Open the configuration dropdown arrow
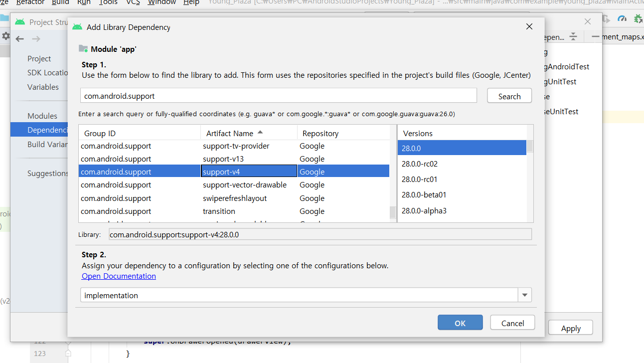The height and width of the screenshot is (363, 644). click(x=524, y=295)
